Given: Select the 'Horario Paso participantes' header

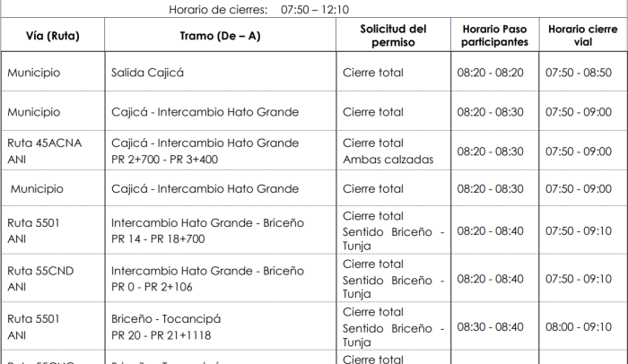Looking at the screenshot, I should [494, 35].
